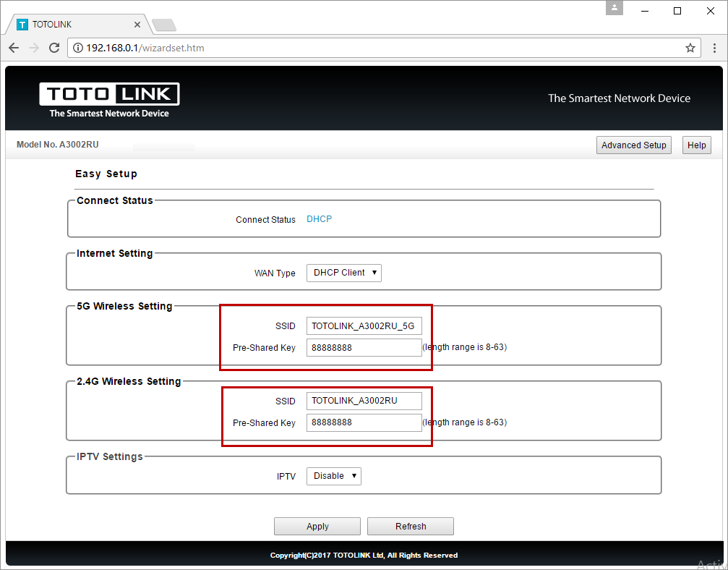This screenshot has width=728, height=570.
Task: Edit the 2.4G SSID field
Action: coord(364,401)
